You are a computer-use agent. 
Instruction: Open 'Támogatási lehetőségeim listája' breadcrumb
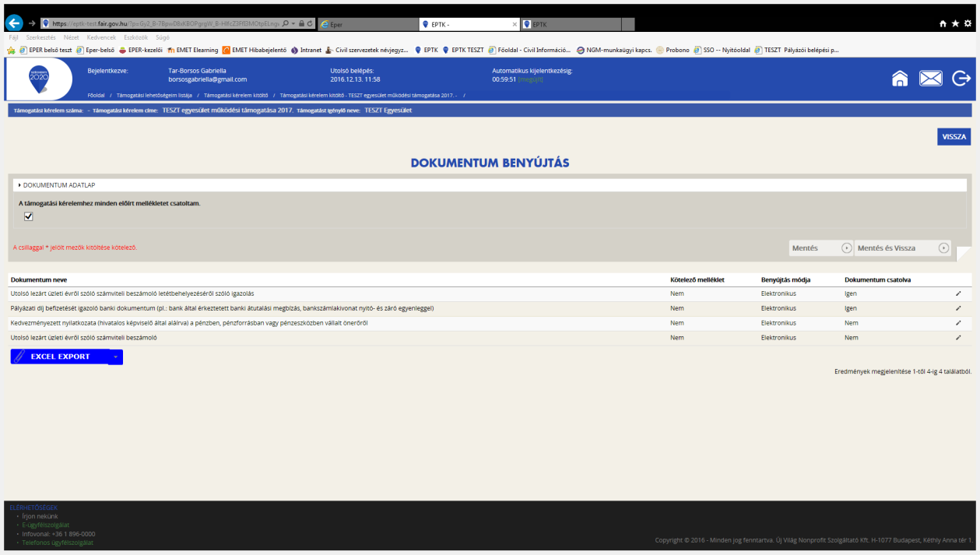click(154, 95)
